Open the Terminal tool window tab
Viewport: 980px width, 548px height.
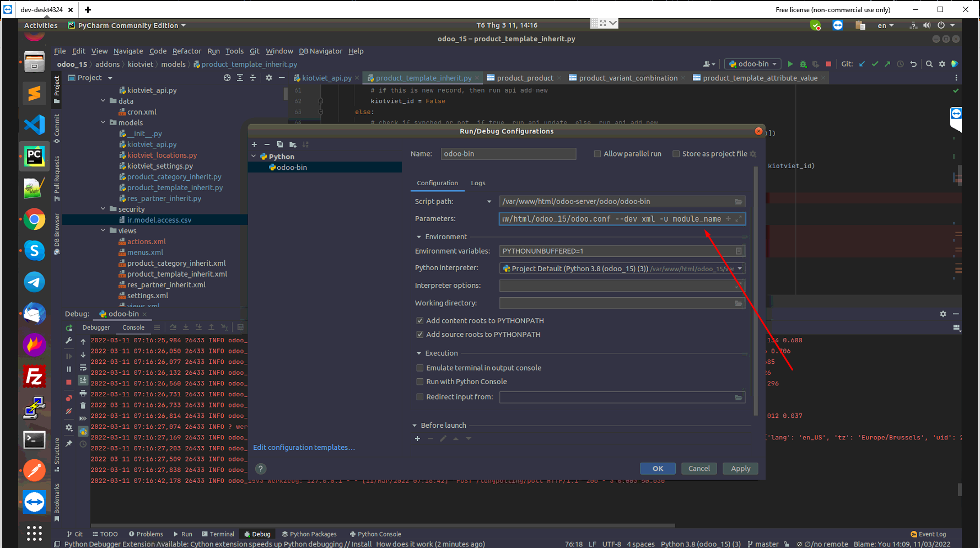[x=218, y=534]
